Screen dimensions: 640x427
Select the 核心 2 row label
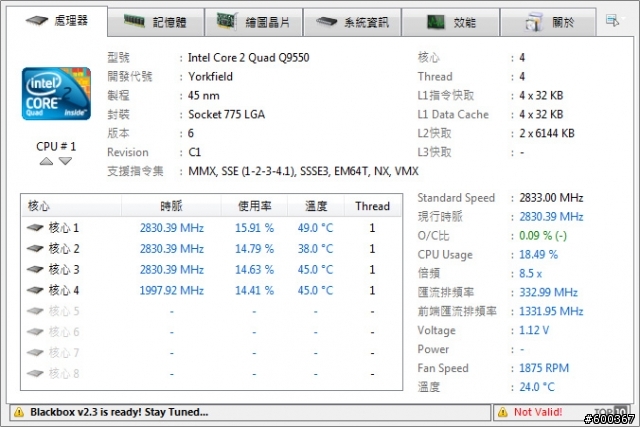[64, 249]
